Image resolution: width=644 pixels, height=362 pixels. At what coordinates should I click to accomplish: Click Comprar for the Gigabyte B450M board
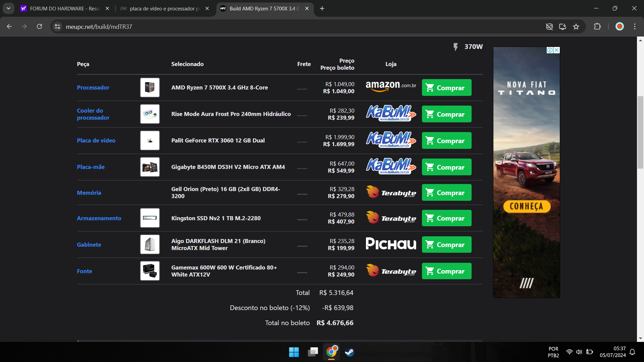click(x=446, y=167)
